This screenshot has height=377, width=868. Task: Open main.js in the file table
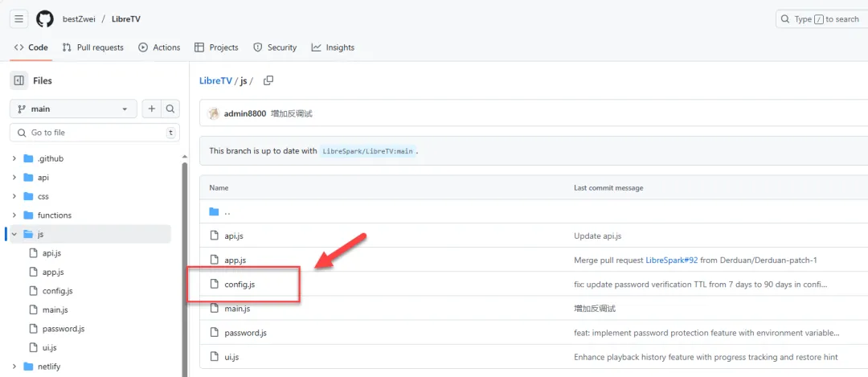click(x=237, y=309)
